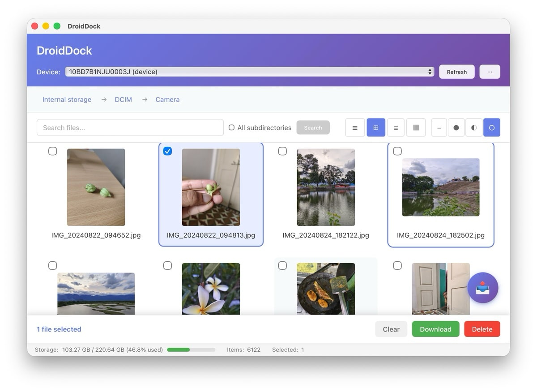Select the highlighted grid view icon
Image resolution: width=537 pixels, height=392 pixels.
[x=376, y=128]
